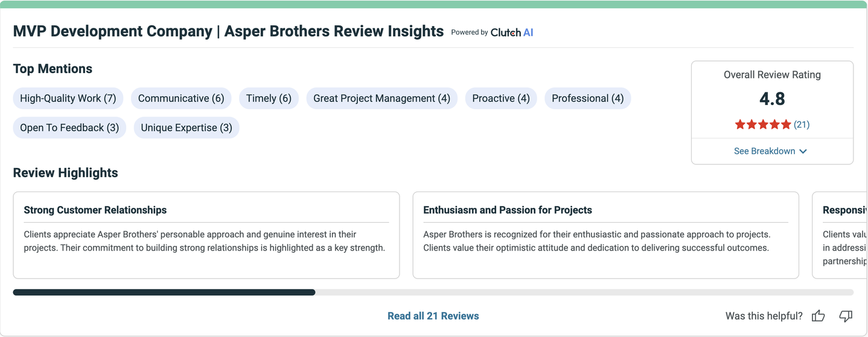Open the Read all 21 Reviews link
The width and height of the screenshot is (868, 337).
(433, 316)
